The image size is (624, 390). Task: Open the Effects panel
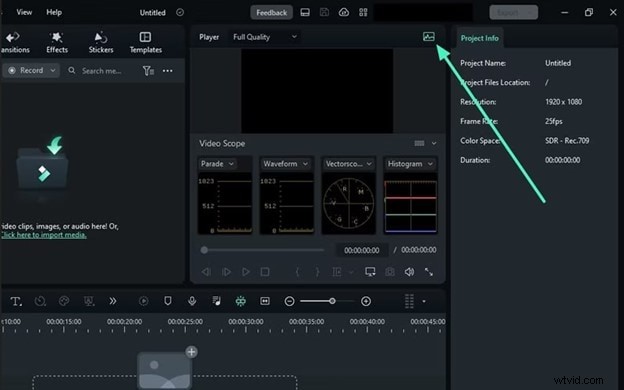(x=57, y=42)
